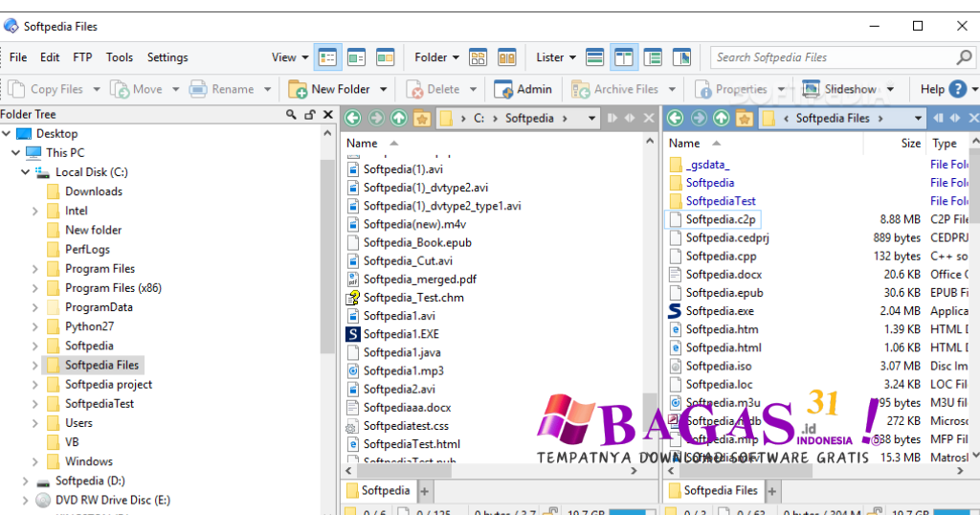Open the Settings menu

[x=167, y=57]
